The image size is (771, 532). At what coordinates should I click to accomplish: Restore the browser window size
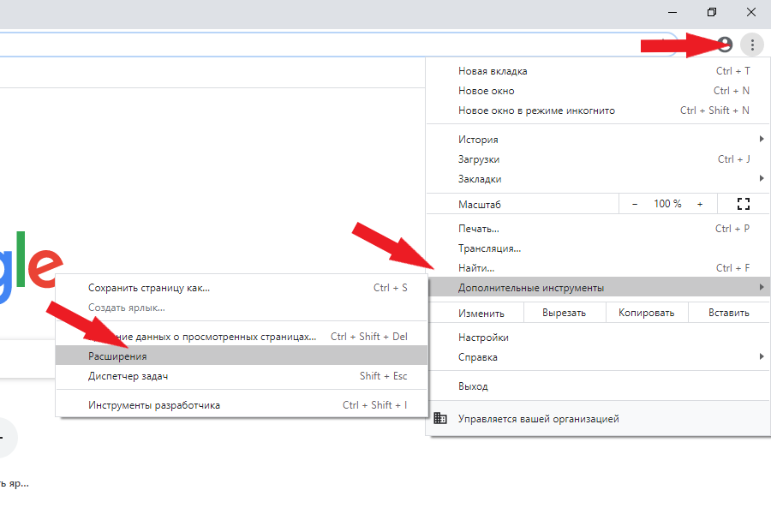coord(712,12)
